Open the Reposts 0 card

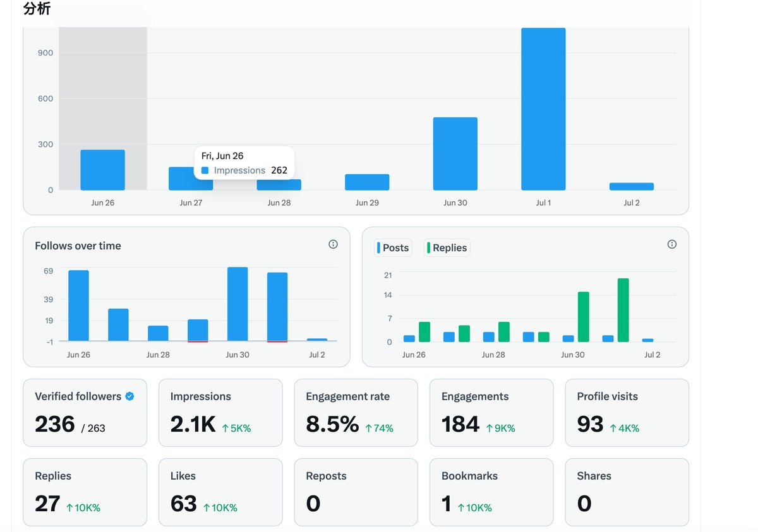(x=356, y=492)
